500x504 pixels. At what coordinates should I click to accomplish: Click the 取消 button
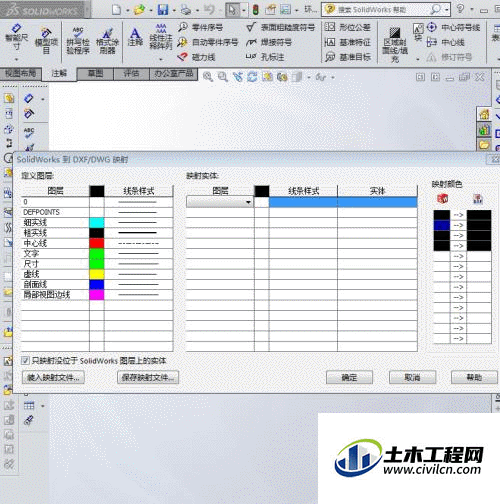click(412, 378)
